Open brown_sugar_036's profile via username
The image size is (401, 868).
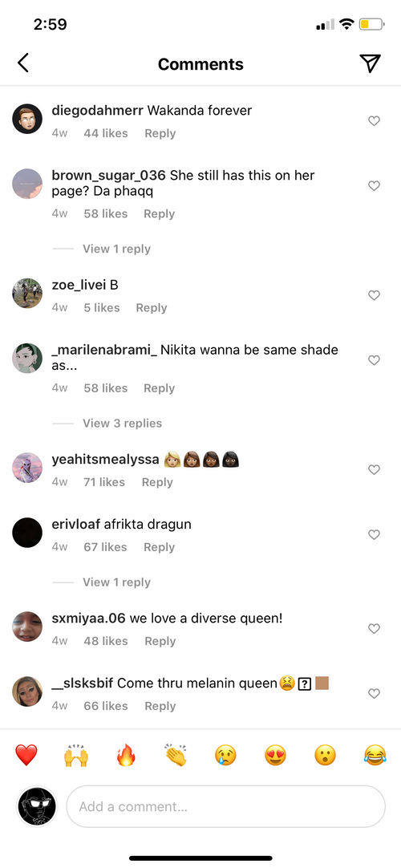[x=108, y=176]
